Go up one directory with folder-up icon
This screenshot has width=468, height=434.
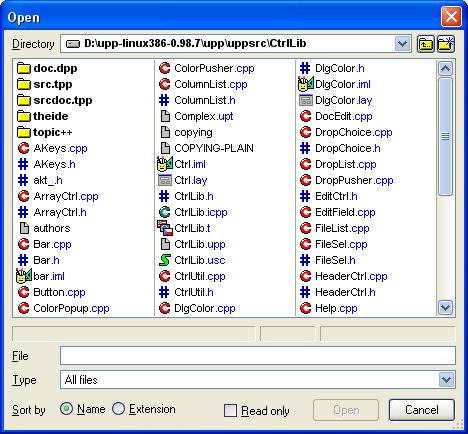[426, 44]
